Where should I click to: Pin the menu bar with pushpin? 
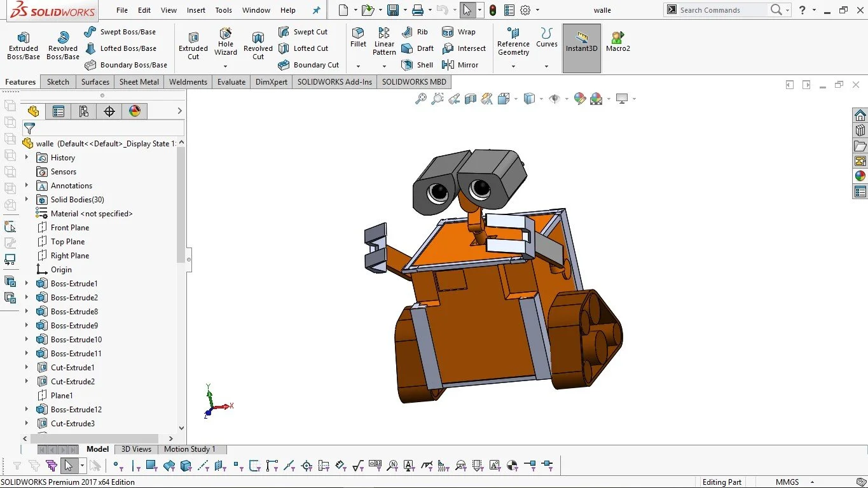pyautogui.click(x=317, y=10)
